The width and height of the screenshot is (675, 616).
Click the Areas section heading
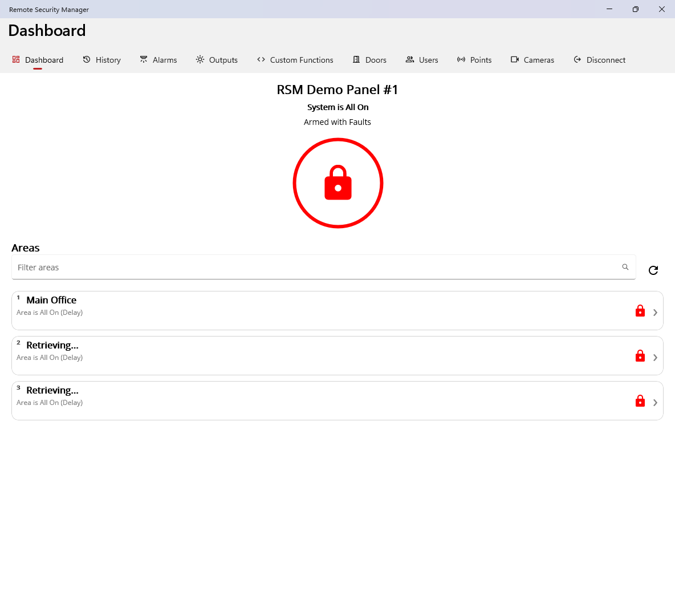coord(26,248)
